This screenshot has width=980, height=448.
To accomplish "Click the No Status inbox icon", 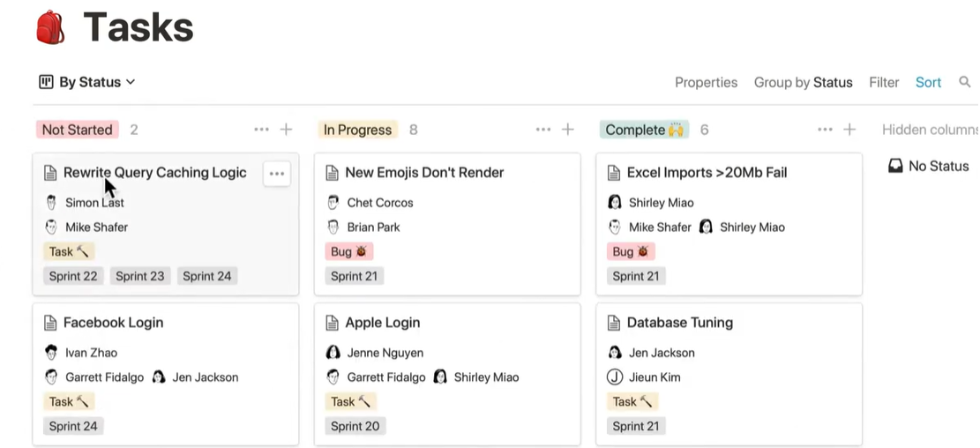I will click(895, 166).
